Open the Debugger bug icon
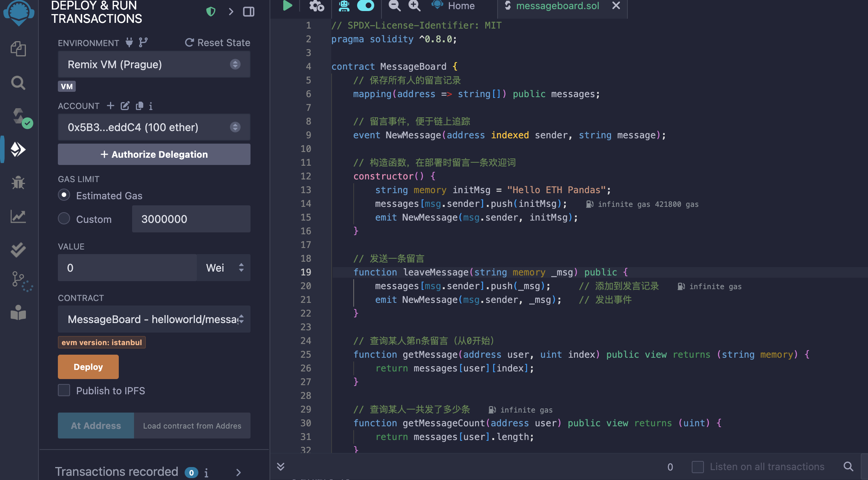 (x=18, y=183)
